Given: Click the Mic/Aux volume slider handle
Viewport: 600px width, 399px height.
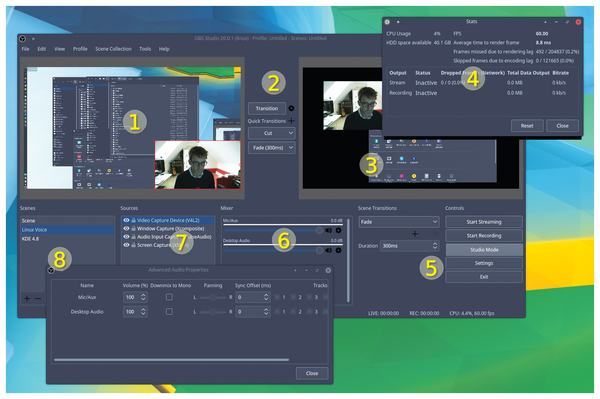Looking at the screenshot, I should [x=319, y=230].
